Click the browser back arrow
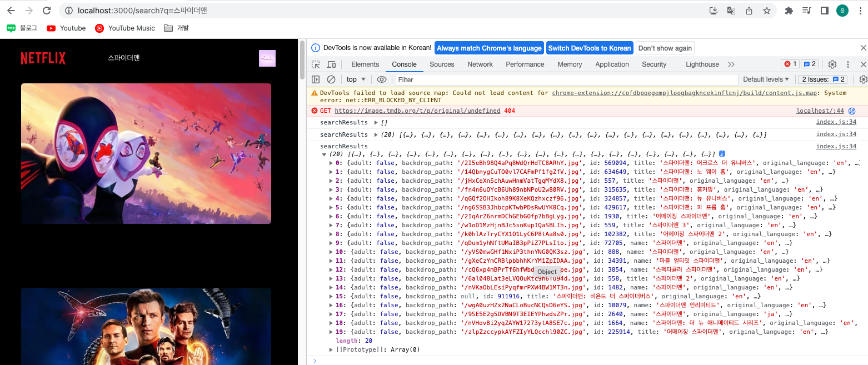Viewport: 868px width, 365px height. [11, 11]
